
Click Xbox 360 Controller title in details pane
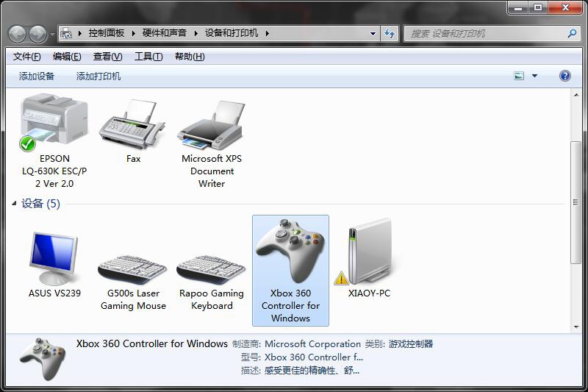(x=152, y=343)
